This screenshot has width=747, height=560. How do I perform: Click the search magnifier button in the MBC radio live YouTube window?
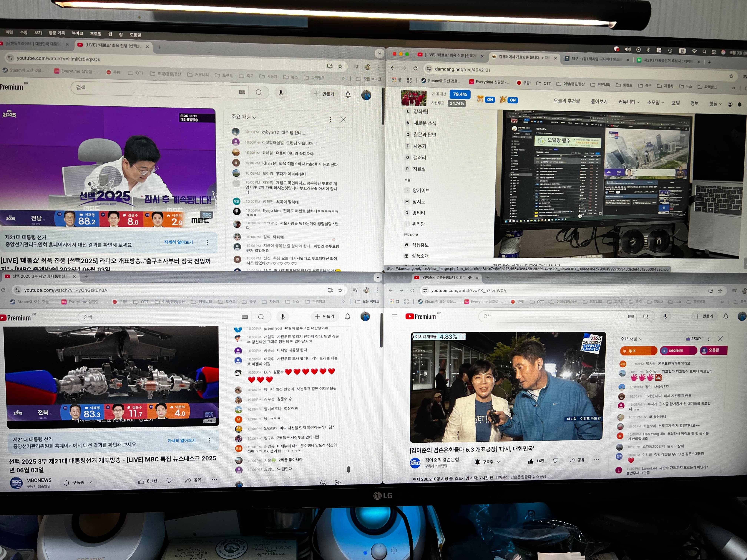(259, 92)
